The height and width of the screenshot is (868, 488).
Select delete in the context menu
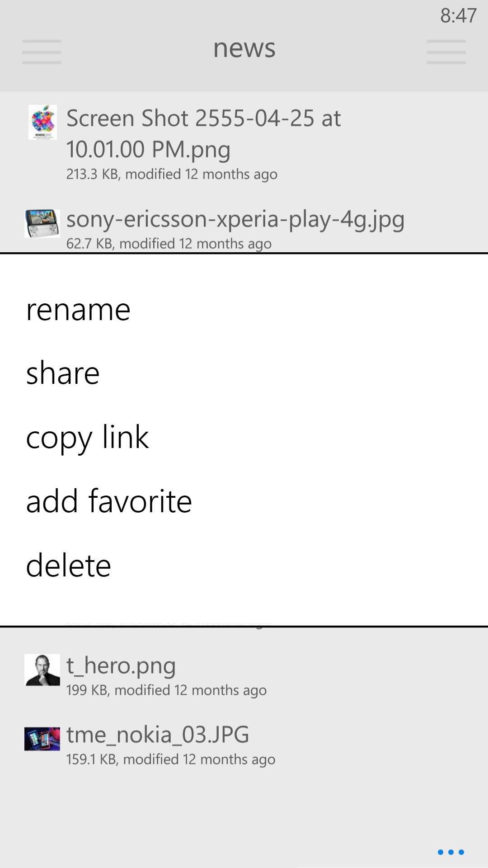[x=68, y=566]
